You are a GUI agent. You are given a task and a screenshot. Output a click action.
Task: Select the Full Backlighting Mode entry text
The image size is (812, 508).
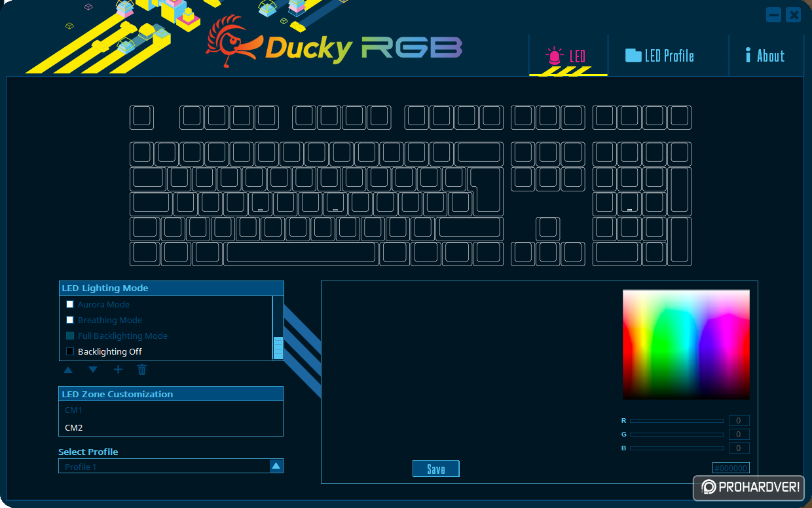click(122, 336)
